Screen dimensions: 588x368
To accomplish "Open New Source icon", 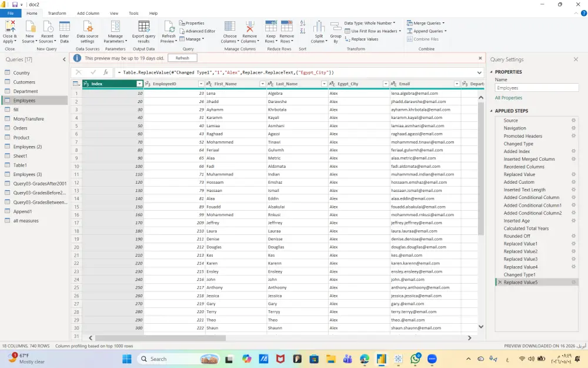I will pos(29,27).
